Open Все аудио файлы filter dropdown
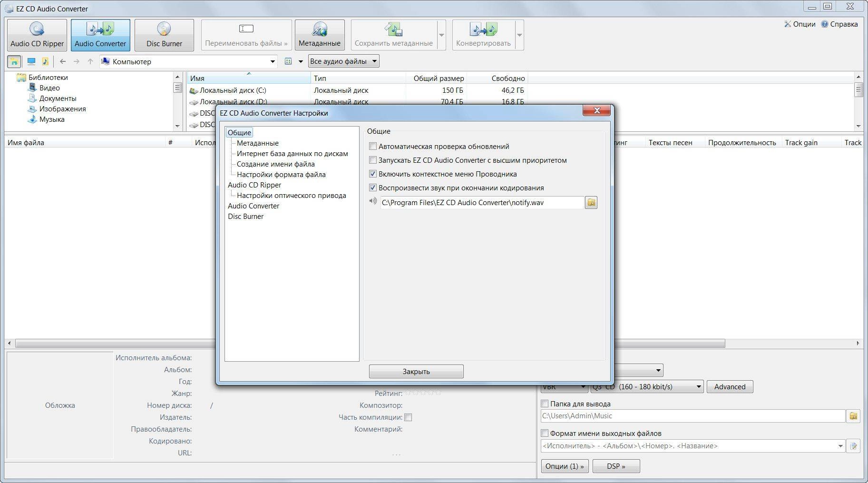Image resolution: width=868 pixels, height=483 pixels. pyautogui.click(x=343, y=61)
